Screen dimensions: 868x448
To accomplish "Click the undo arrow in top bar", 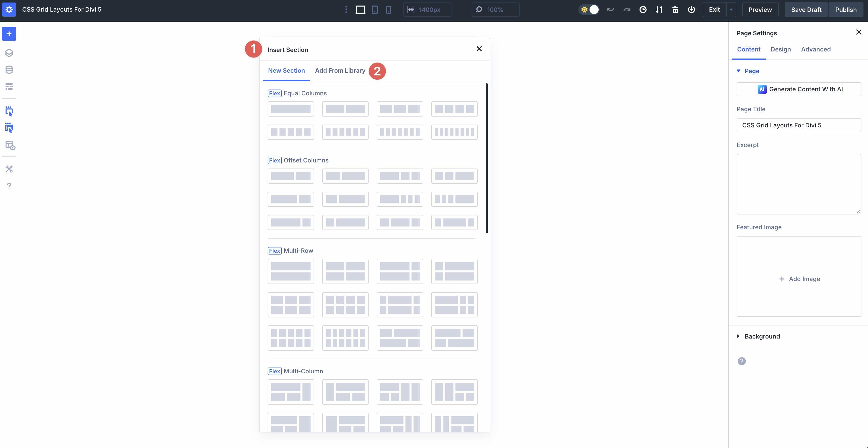I will pos(610,9).
